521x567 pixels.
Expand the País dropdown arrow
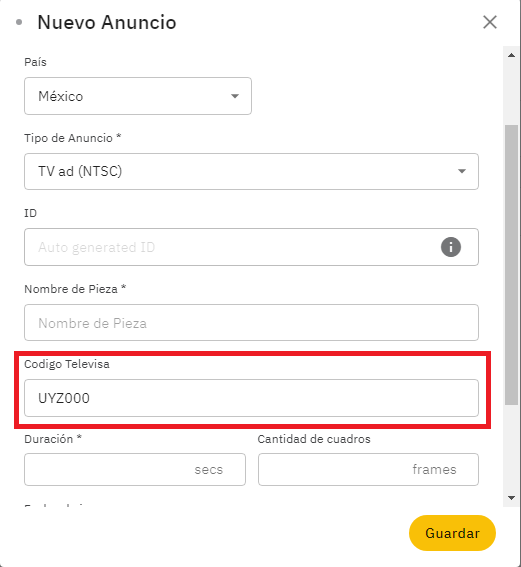[x=235, y=96]
